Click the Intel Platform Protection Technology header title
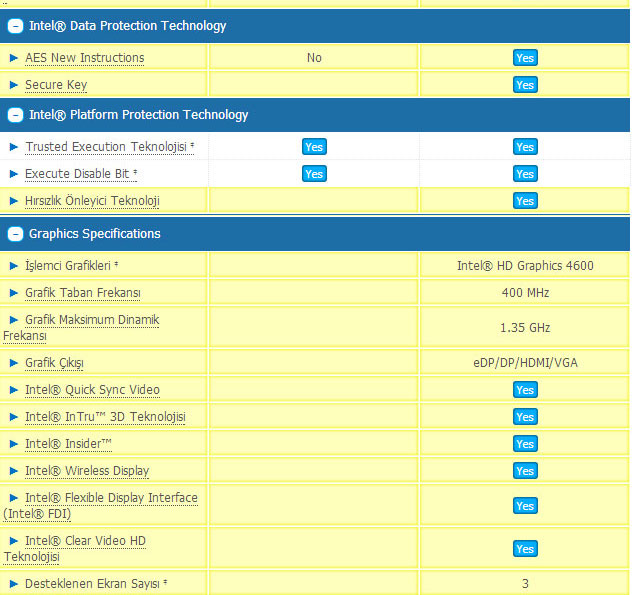 point(139,115)
